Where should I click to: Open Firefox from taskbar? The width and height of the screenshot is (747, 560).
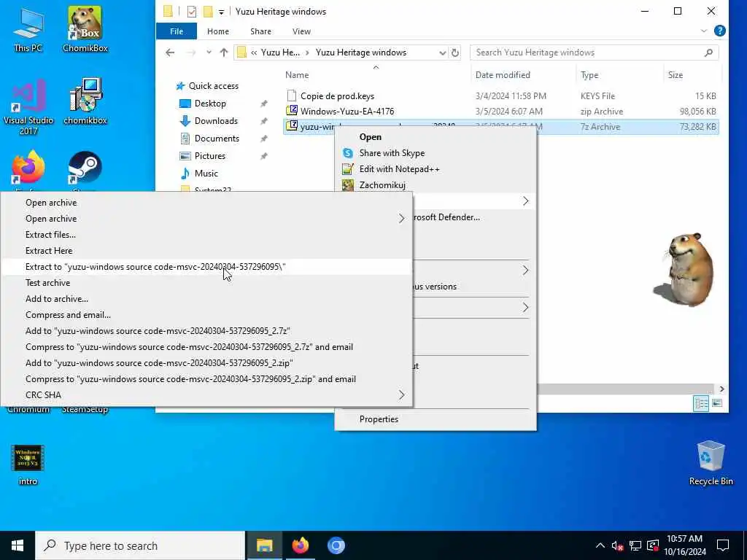point(300,545)
